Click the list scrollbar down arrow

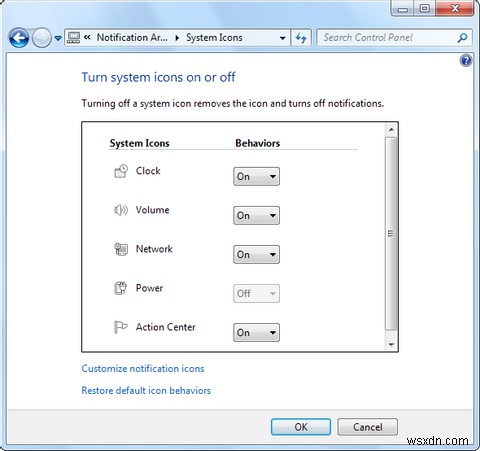[391, 344]
